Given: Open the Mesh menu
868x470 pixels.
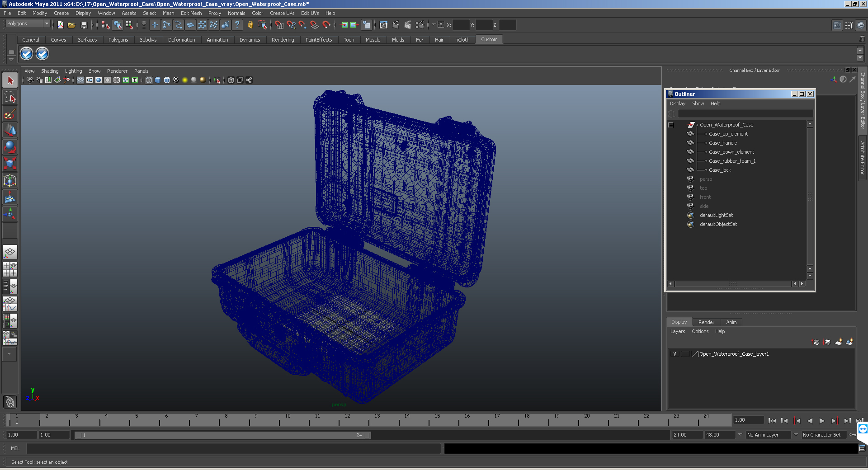Looking at the screenshot, I should point(168,13).
